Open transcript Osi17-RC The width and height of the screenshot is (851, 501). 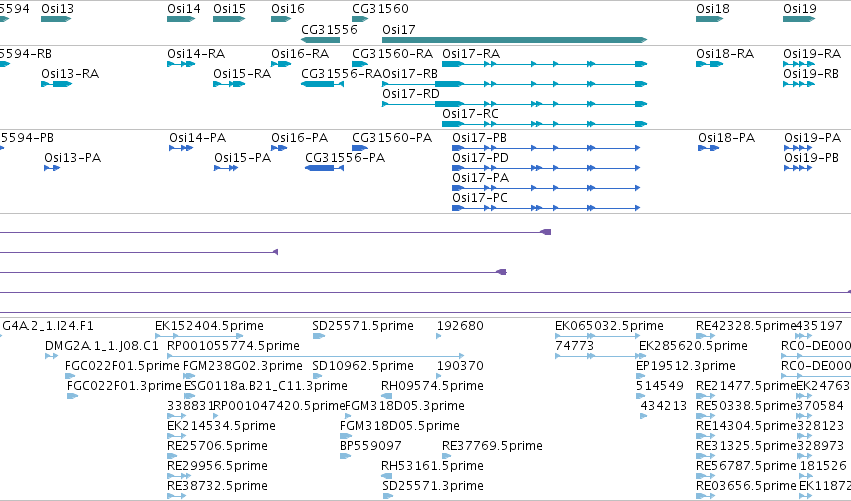pos(544,124)
